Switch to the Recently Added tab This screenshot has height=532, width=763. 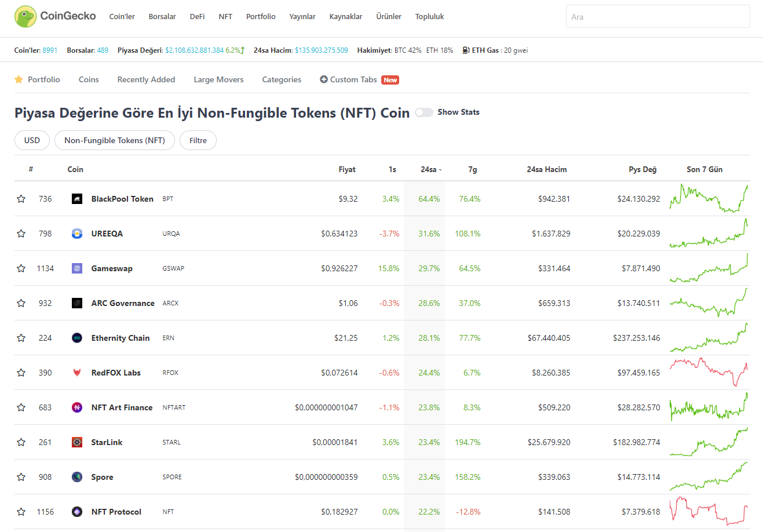tap(146, 79)
